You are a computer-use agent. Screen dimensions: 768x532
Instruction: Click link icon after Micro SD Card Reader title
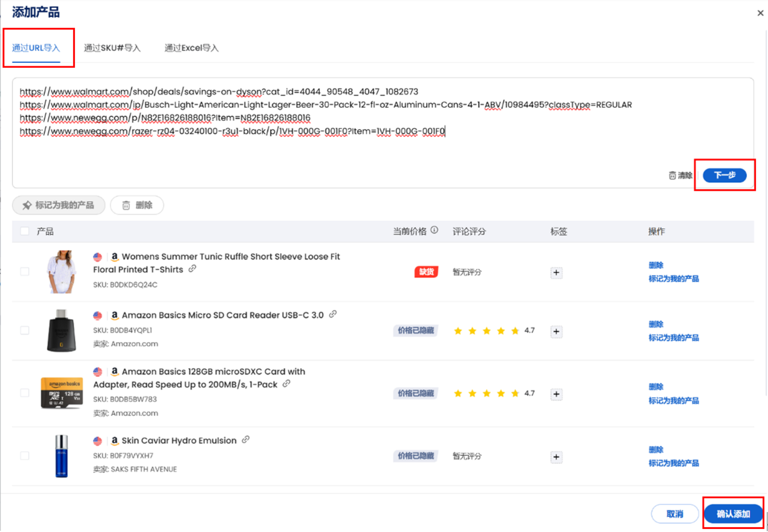tap(333, 315)
